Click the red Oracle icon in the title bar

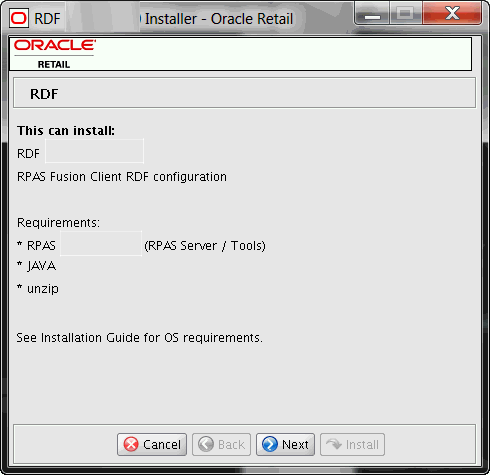click(18, 18)
